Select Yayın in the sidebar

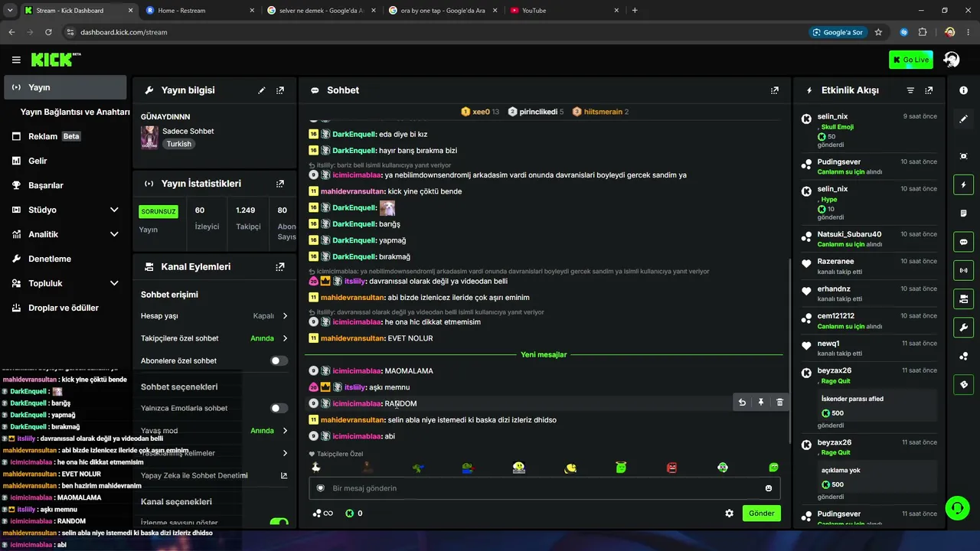(65, 87)
